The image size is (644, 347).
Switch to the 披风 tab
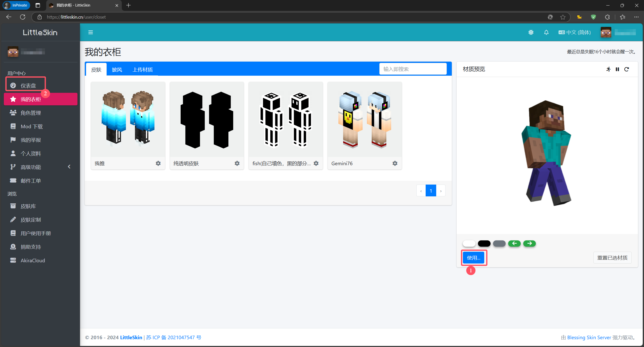pyautogui.click(x=117, y=70)
